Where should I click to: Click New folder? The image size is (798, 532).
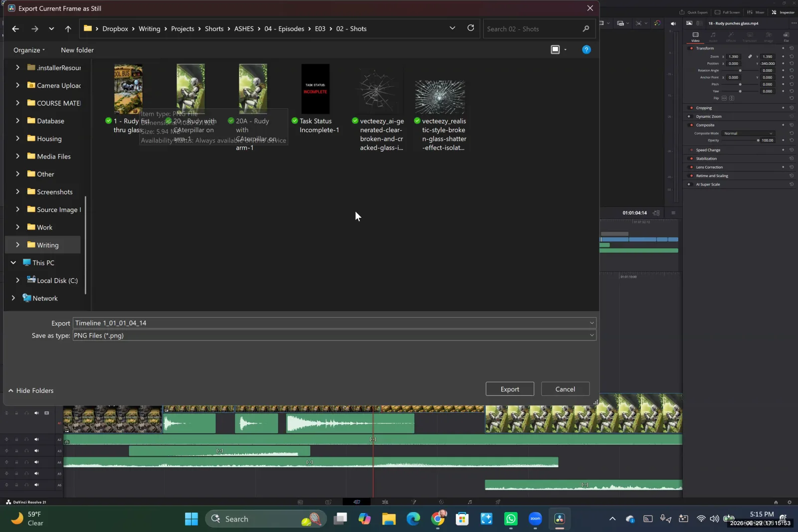pos(77,50)
